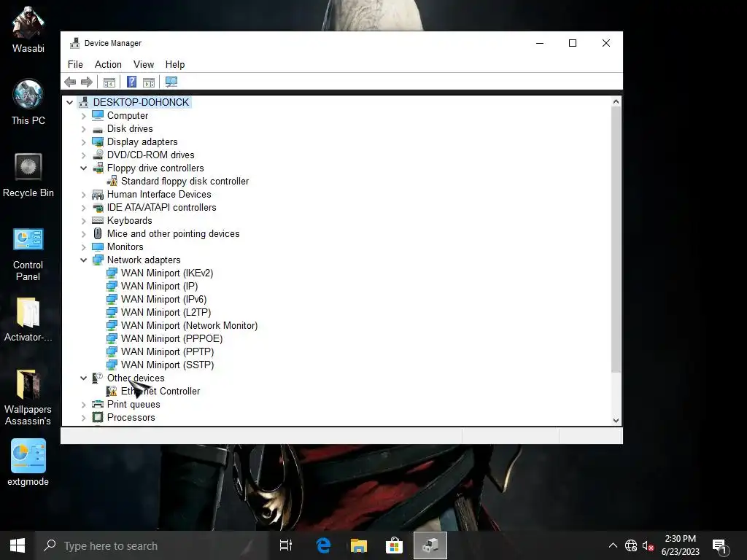Click the Device Manager title bar icon

[74, 43]
